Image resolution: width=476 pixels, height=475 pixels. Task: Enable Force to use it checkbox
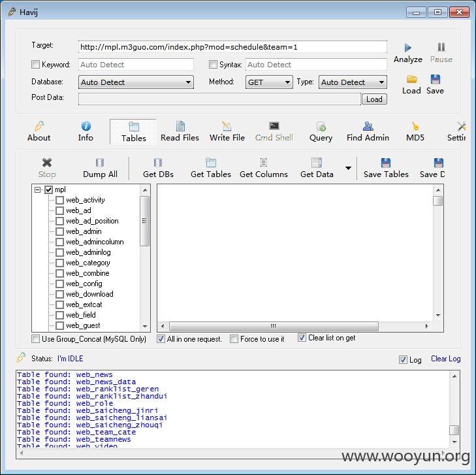pyautogui.click(x=234, y=338)
